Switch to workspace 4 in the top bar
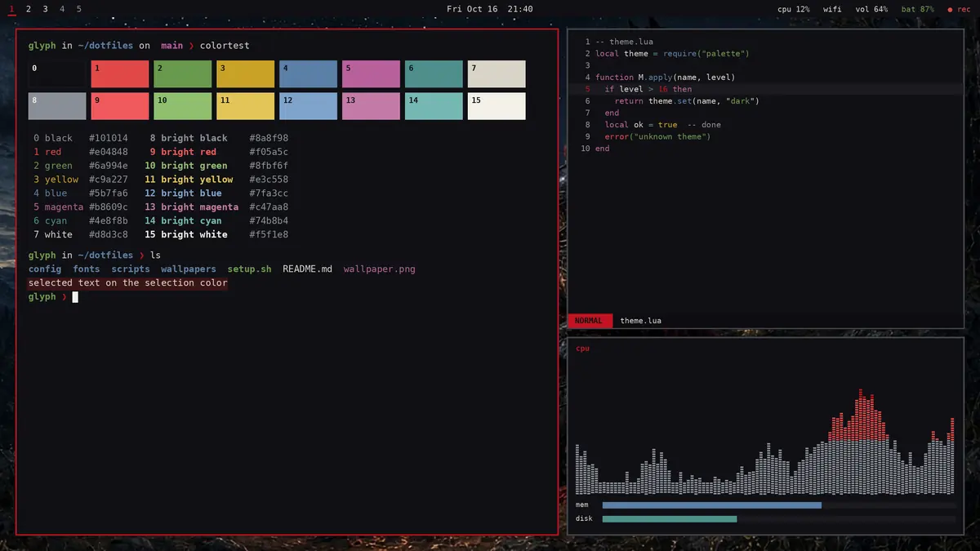The width and height of the screenshot is (980, 551). (x=62, y=9)
